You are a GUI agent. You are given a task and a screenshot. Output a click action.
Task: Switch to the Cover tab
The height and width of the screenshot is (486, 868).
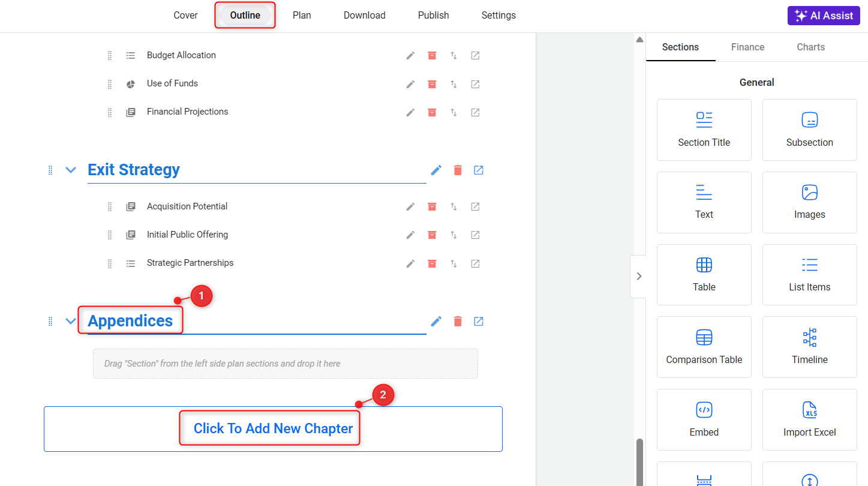point(185,16)
